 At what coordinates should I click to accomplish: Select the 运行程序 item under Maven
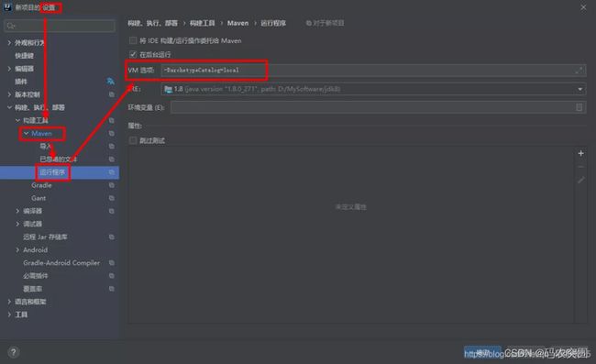click(52, 172)
